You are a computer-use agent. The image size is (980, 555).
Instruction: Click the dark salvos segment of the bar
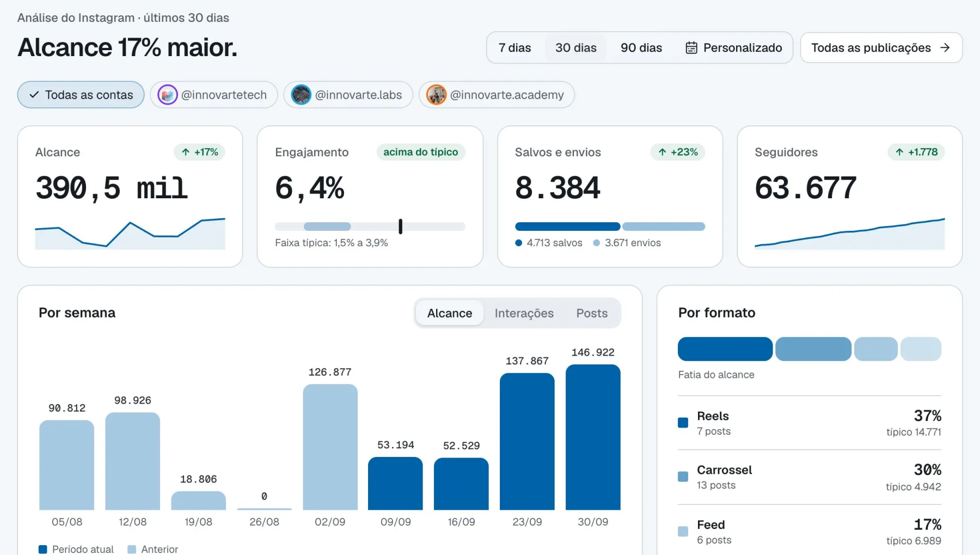click(x=568, y=227)
